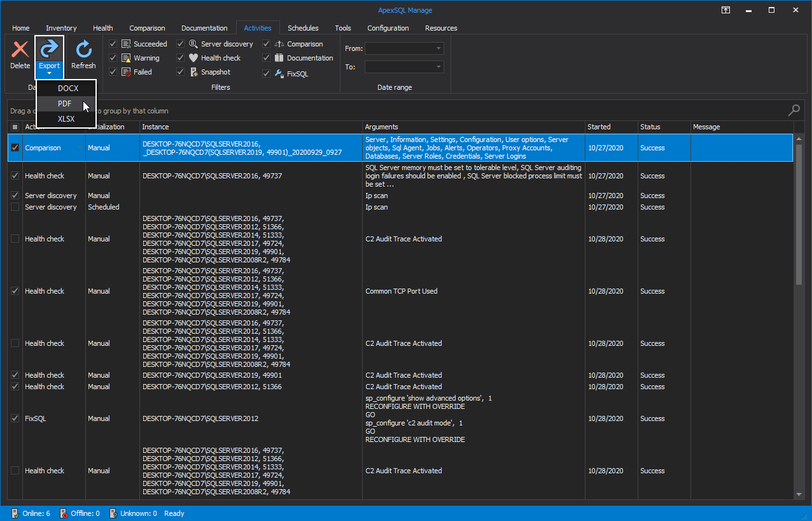Click the Refresh button
This screenshot has width=812, height=521.
83,54
